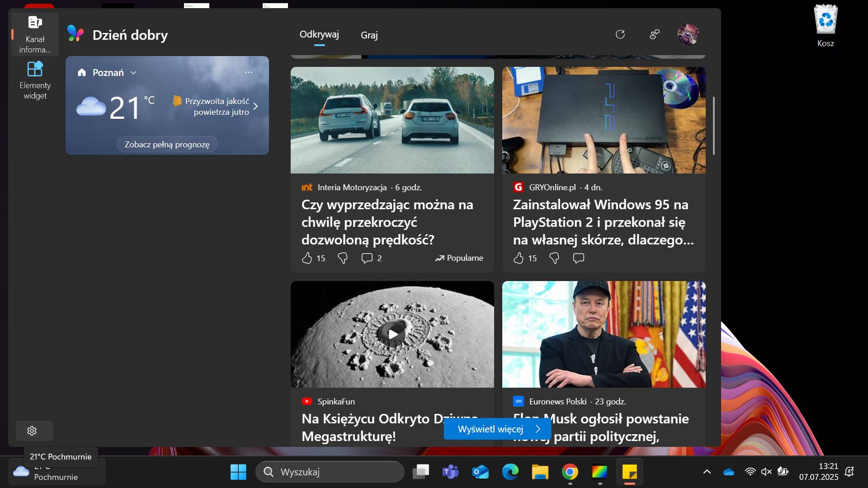Open the clock and date 13:21

coord(818,472)
